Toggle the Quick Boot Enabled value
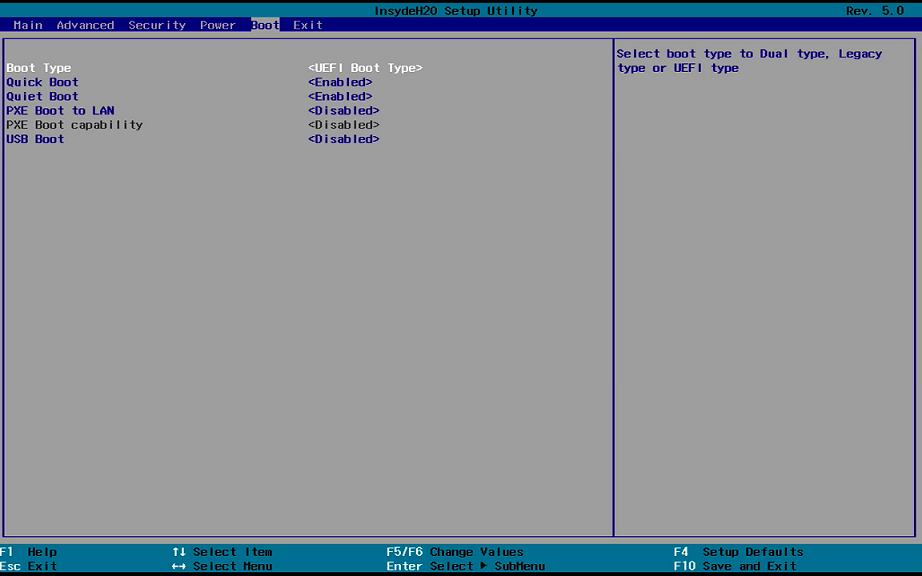Screen dimensions: 922x576 340,82
